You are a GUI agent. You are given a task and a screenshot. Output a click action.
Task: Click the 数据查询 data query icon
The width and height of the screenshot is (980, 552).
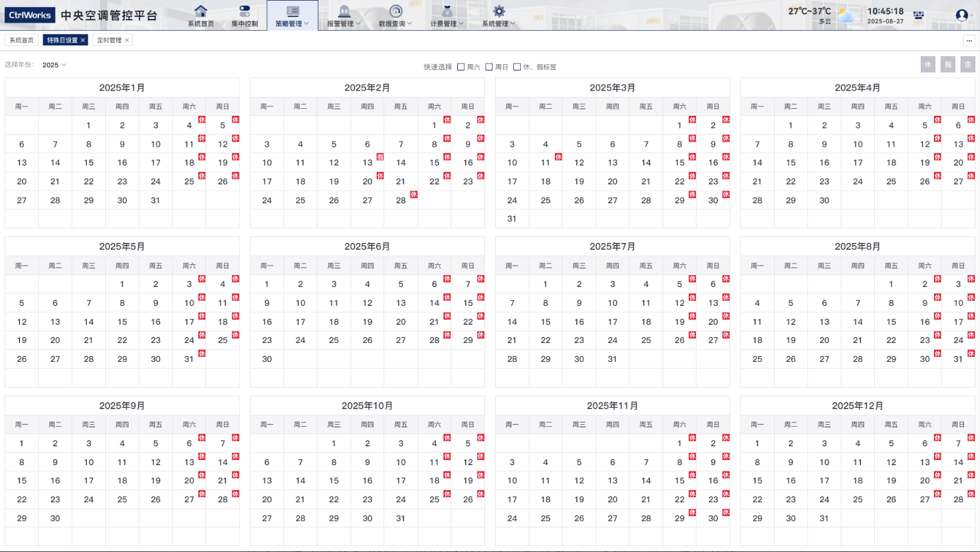[396, 11]
